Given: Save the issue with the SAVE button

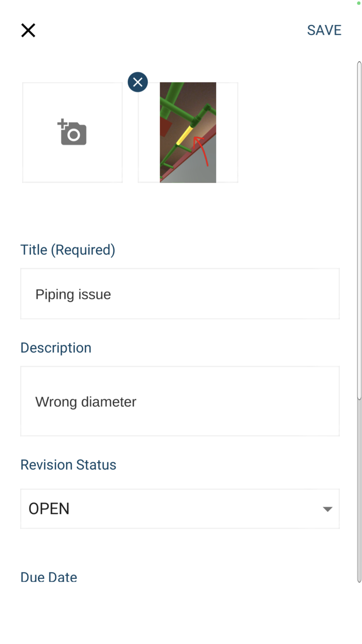Looking at the screenshot, I should click(324, 31).
